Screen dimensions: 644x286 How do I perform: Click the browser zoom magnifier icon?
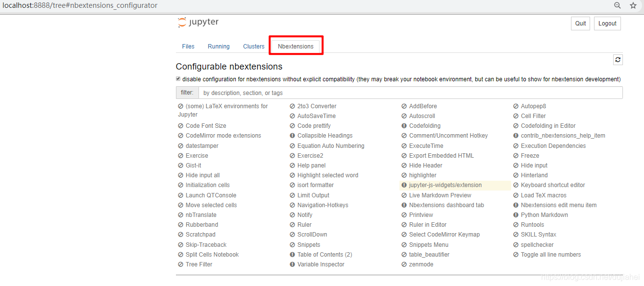(618, 5)
